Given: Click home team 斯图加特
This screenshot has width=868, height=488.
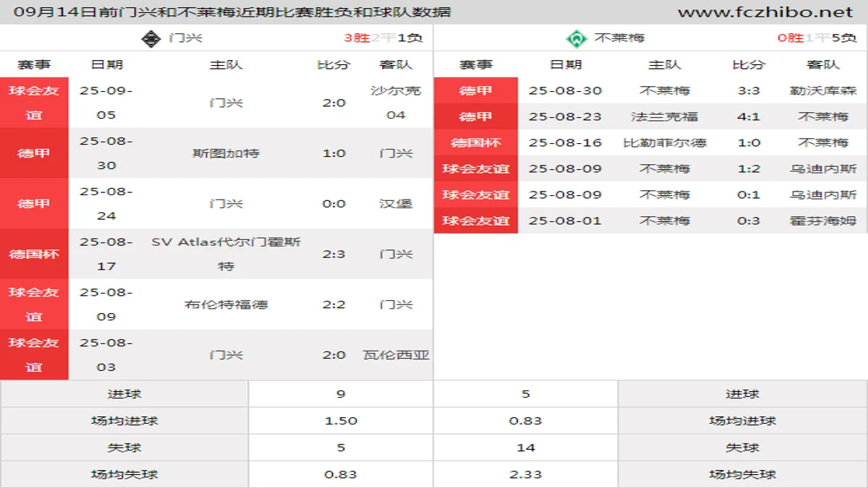Looking at the screenshot, I should pos(226,153).
